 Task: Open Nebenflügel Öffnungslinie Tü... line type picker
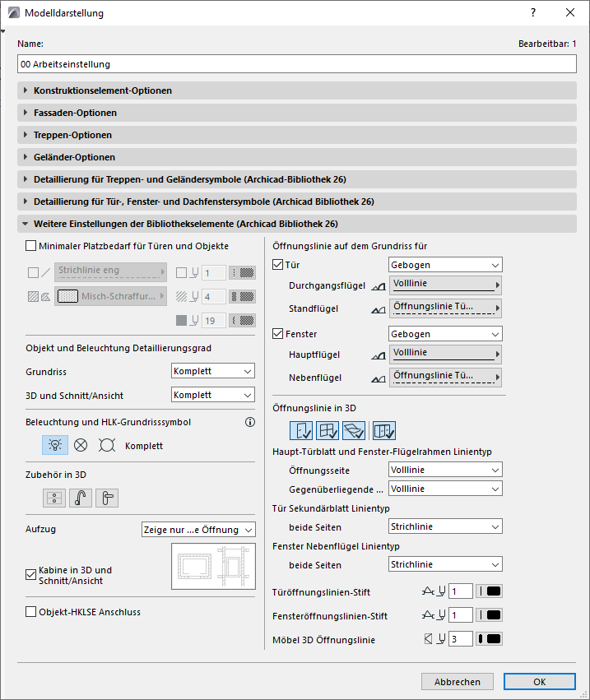click(445, 378)
